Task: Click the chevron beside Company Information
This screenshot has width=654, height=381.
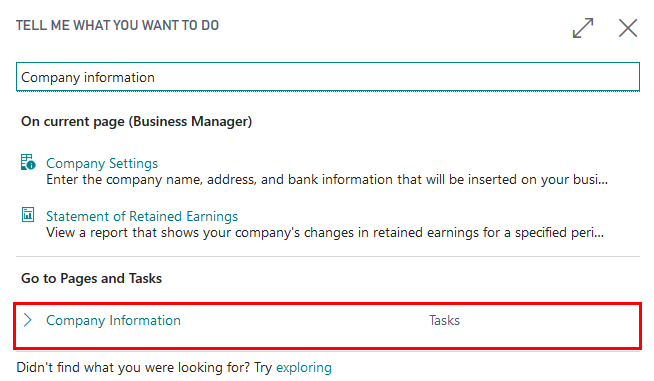Action: pos(28,320)
